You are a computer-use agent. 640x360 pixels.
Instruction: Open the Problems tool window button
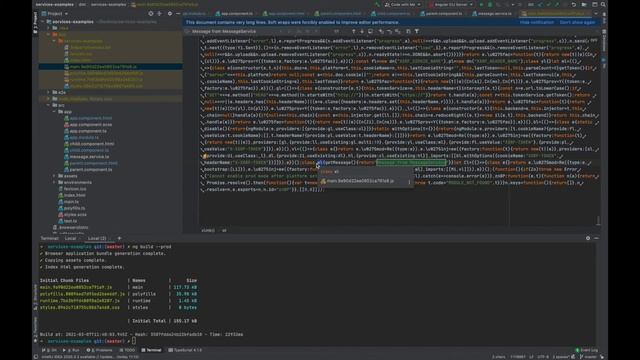99,350
